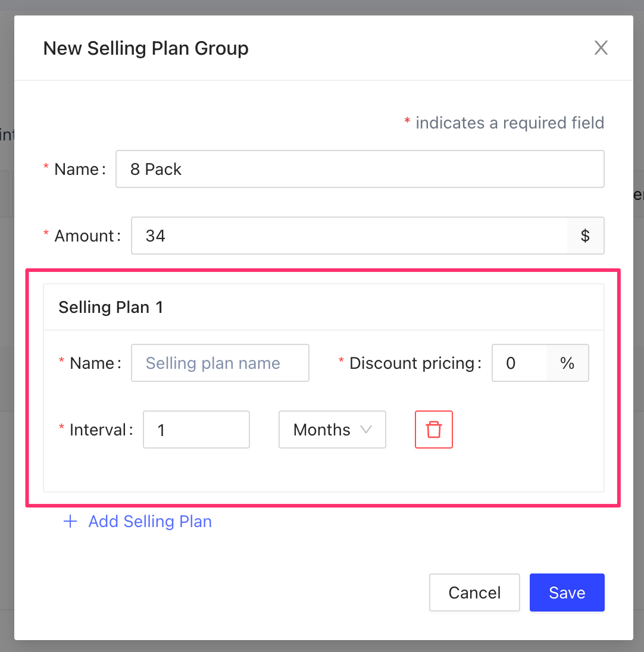The image size is (644, 652).
Task: Click the plus icon beside Add Selling Plan
Action: click(x=70, y=522)
